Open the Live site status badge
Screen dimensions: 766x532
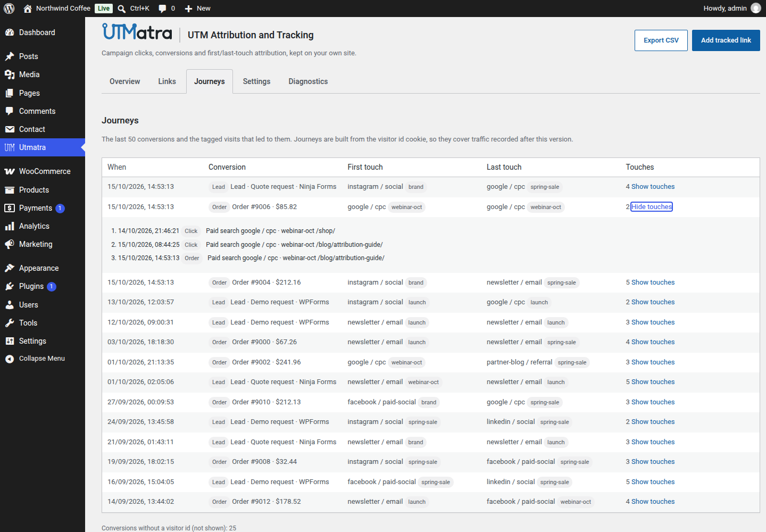tap(104, 9)
